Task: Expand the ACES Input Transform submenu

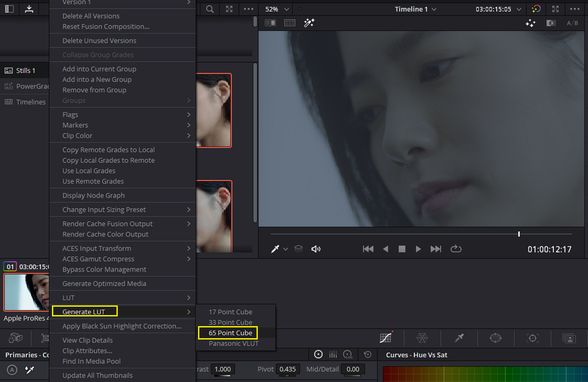Action: point(123,248)
